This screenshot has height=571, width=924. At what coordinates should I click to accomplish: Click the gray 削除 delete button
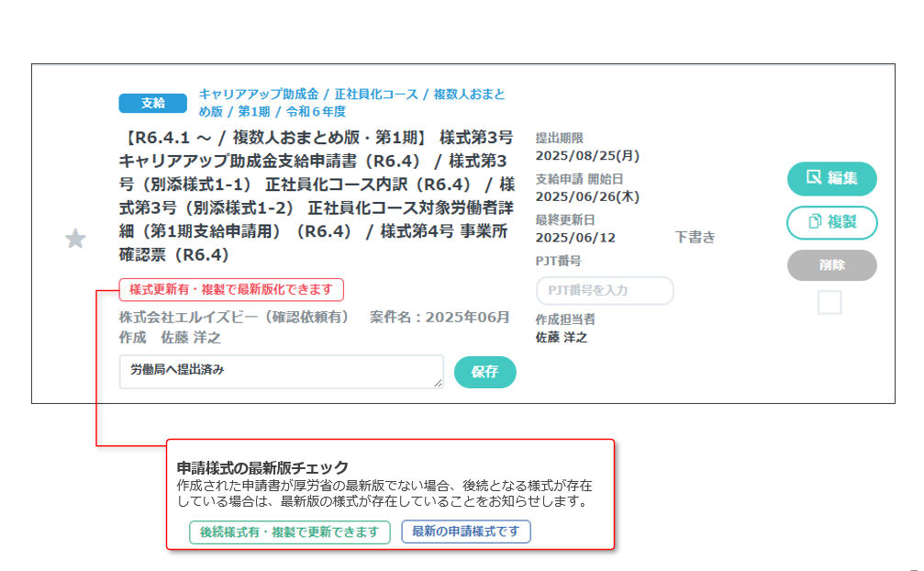831,265
